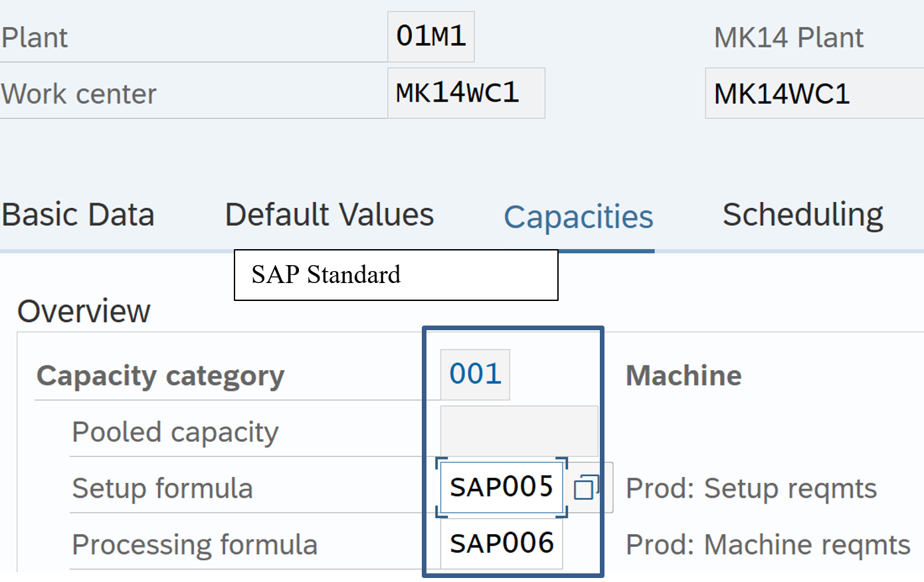This screenshot has height=582, width=924.
Task: Switch to the Basic Data tab
Action: tap(78, 215)
